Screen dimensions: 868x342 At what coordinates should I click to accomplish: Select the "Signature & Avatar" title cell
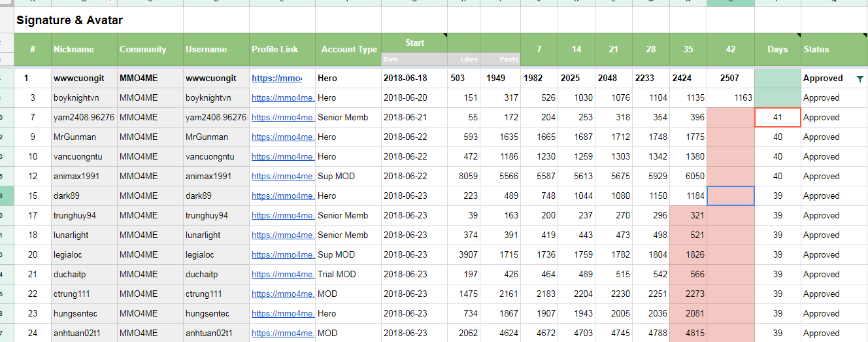pyautogui.click(x=69, y=20)
